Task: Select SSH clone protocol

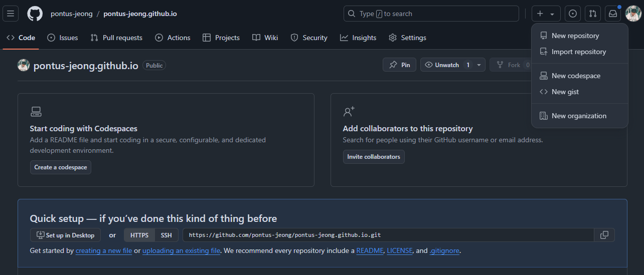Action: point(166,235)
